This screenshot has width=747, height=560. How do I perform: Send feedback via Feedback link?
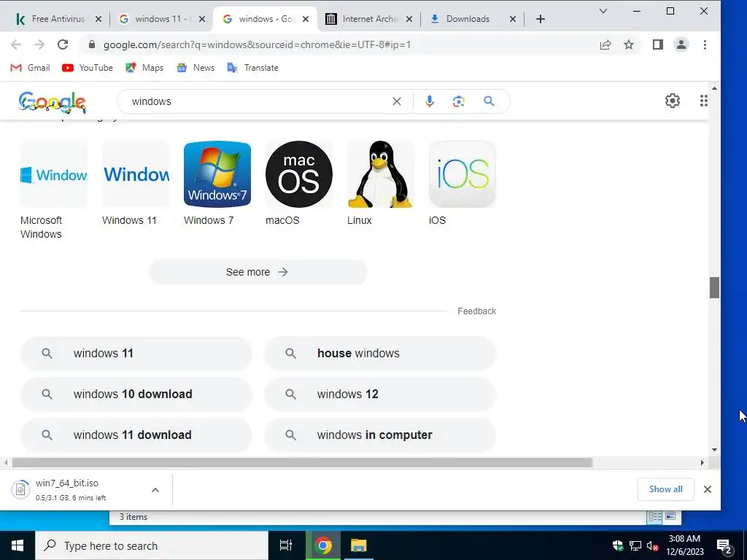[477, 311]
